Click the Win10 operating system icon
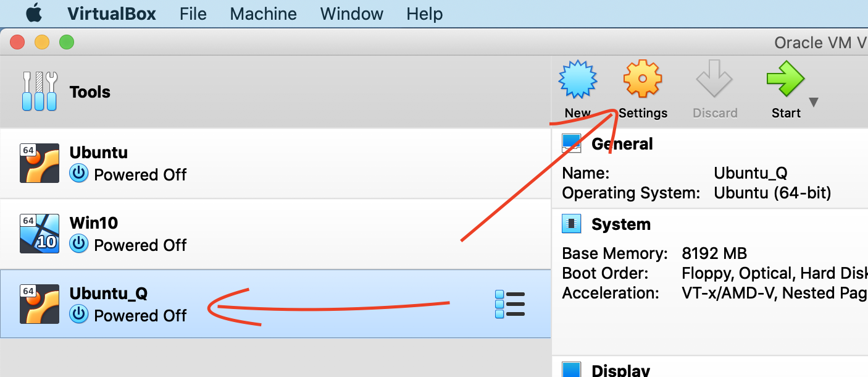 pos(40,234)
